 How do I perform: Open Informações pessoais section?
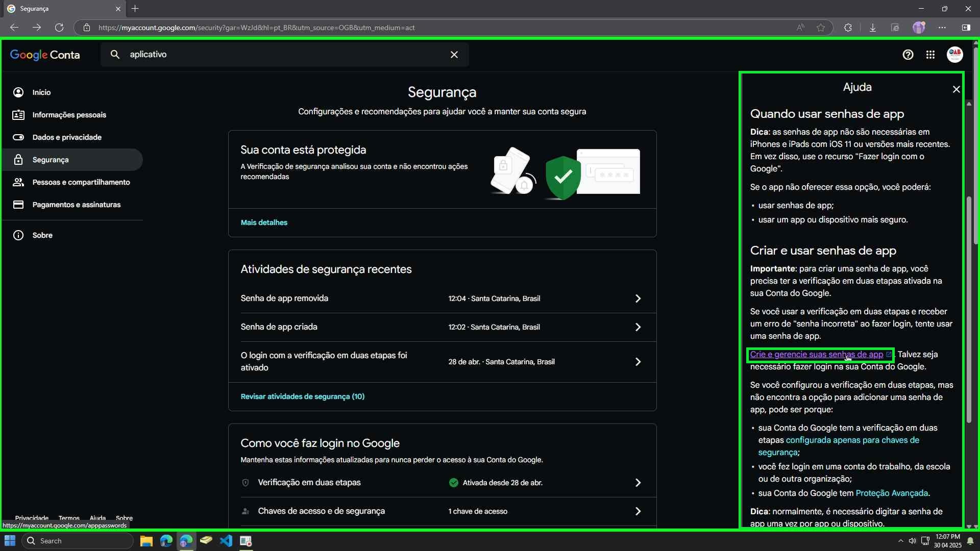tap(72, 115)
